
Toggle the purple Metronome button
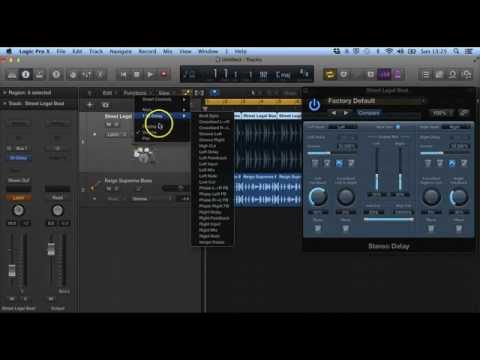pos(397,75)
